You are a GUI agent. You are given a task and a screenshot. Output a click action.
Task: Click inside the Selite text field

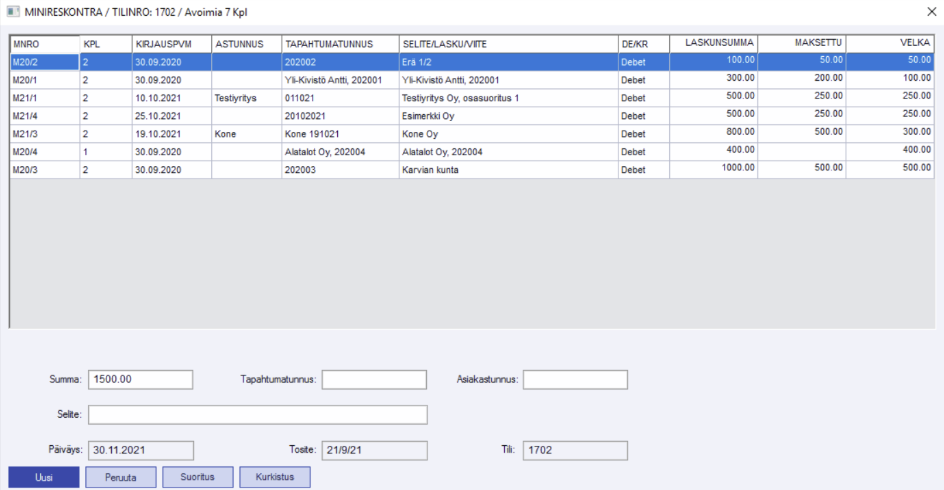click(x=258, y=414)
